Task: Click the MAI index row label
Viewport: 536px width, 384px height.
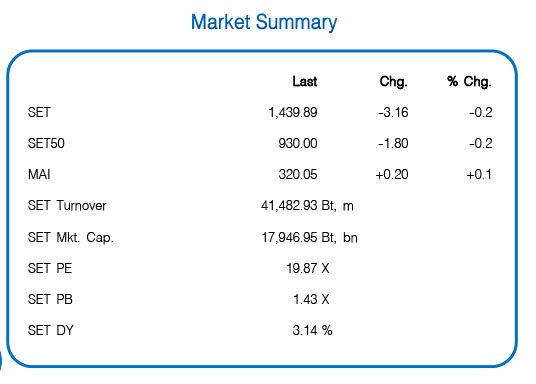Action: [x=39, y=174]
